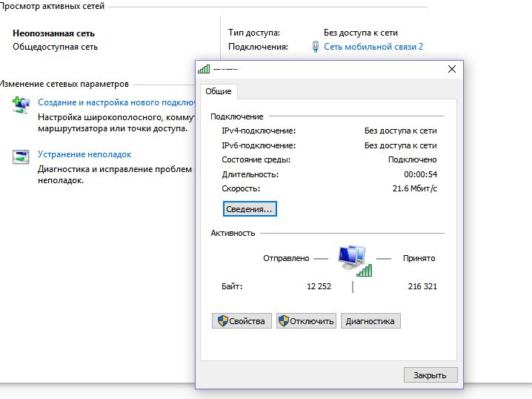Click the shield icon on Свойства button
This screenshot has width=532, height=399.
[x=222, y=321]
